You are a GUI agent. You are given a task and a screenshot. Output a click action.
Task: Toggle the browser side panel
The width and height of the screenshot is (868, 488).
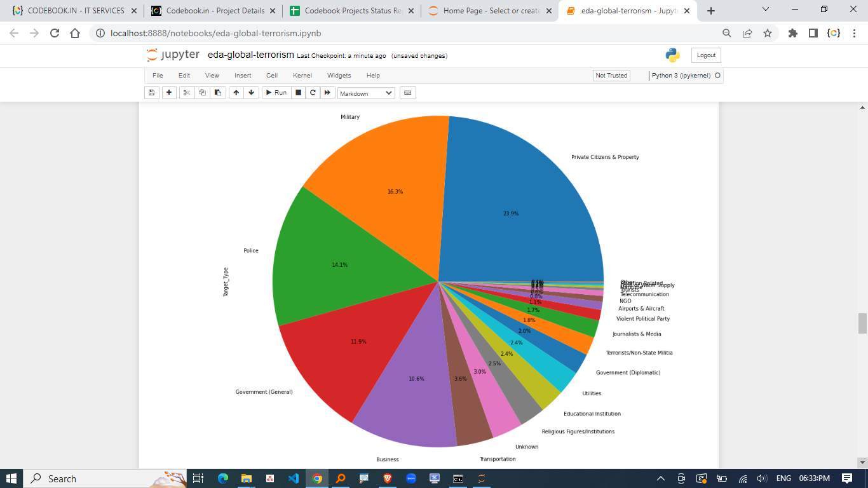[x=813, y=33]
